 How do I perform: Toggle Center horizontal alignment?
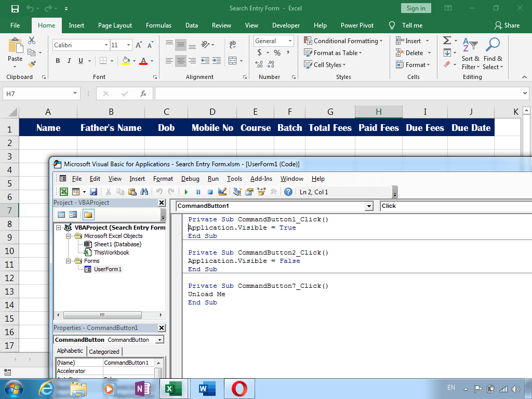point(181,61)
